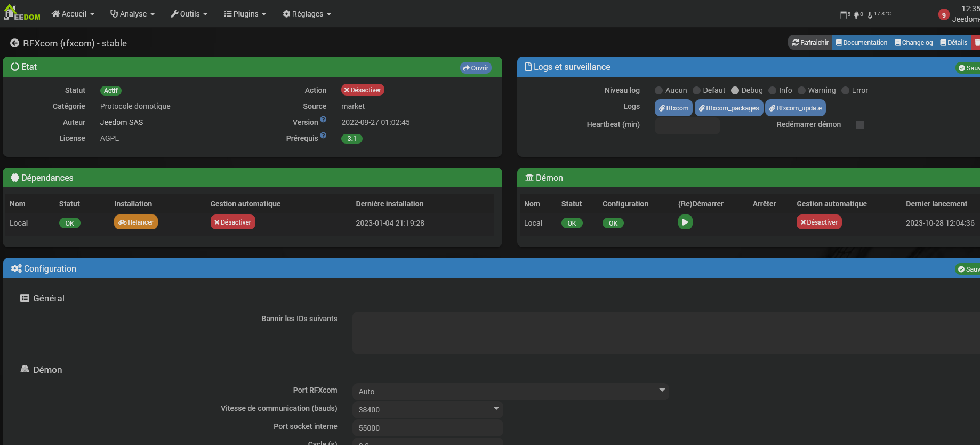Click Désactiver next to Action
The image size is (980, 445).
(363, 90)
